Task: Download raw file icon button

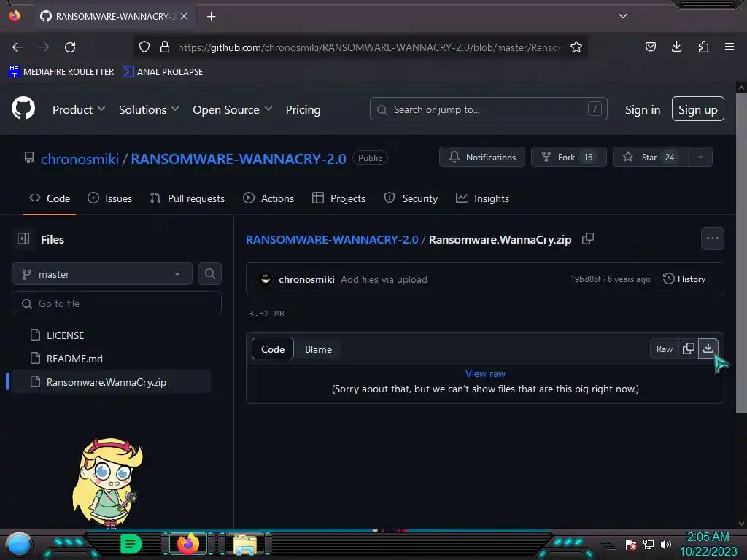Action: [708, 349]
